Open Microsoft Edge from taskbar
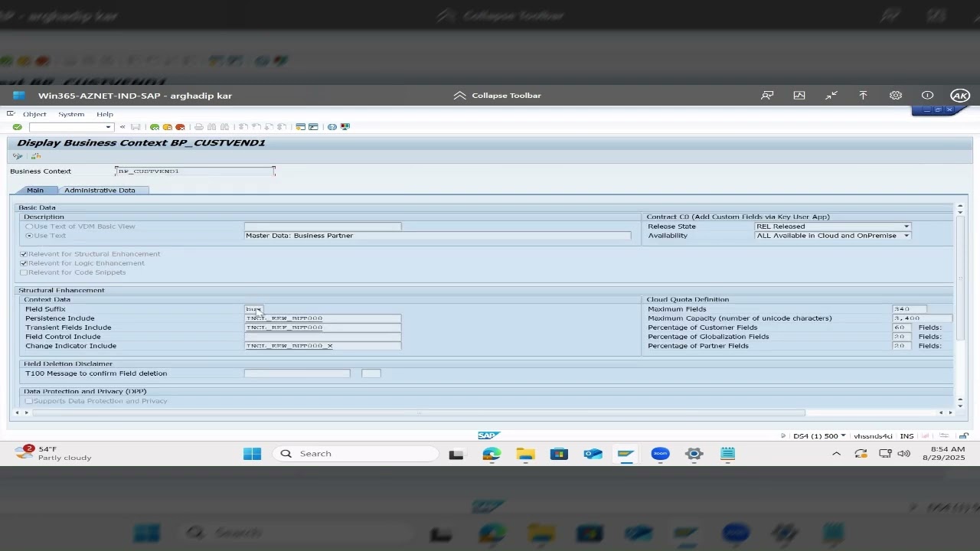Viewport: 980px width, 551px height. pyautogui.click(x=492, y=454)
